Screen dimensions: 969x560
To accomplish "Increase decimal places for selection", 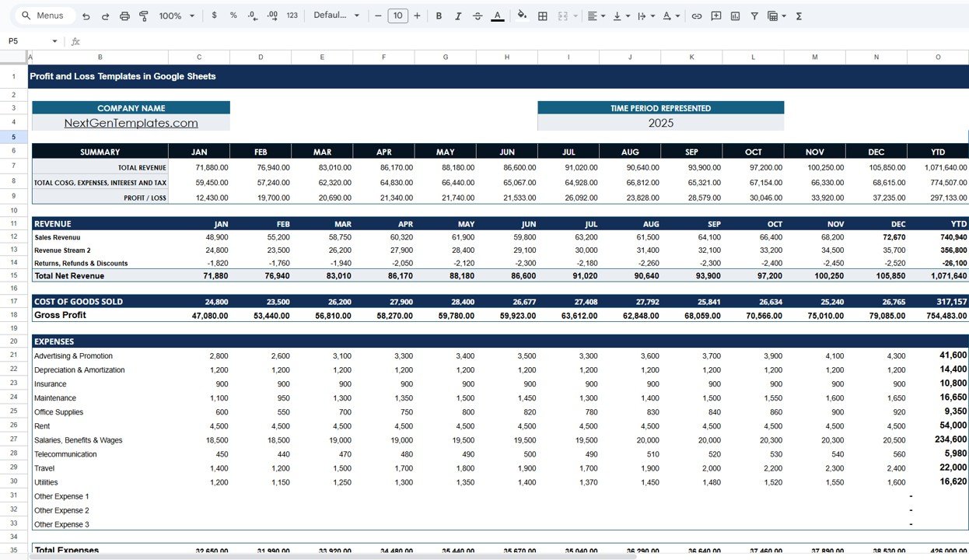I will tap(271, 16).
